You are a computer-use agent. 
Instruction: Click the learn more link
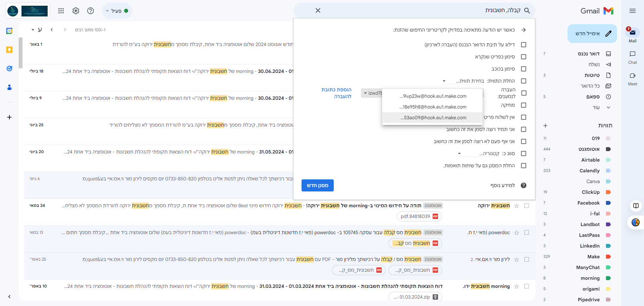pos(503,185)
